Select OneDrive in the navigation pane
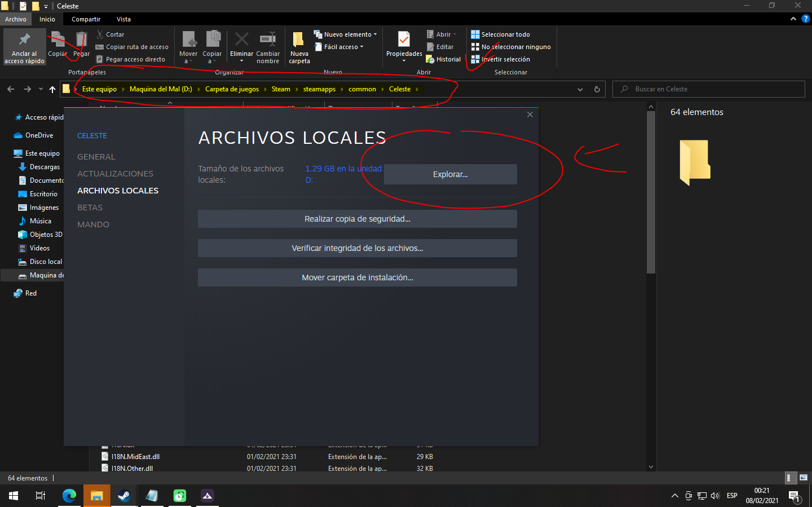812x507 pixels. pyautogui.click(x=39, y=135)
